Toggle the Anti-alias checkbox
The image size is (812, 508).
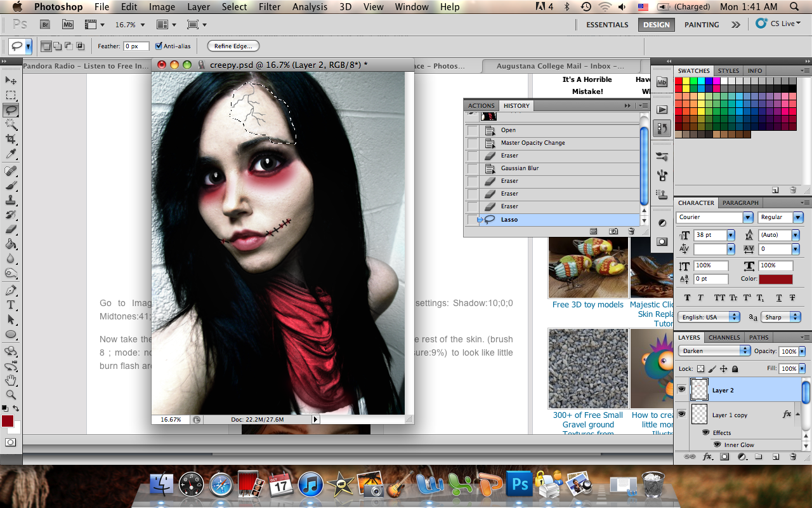pyautogui.click(x=159, y=46)
